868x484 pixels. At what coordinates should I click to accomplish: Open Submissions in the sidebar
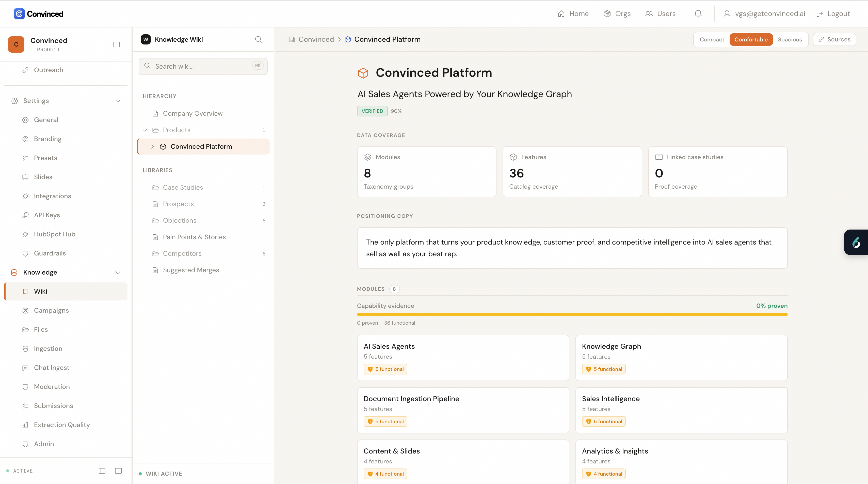[x=66, y=406]
